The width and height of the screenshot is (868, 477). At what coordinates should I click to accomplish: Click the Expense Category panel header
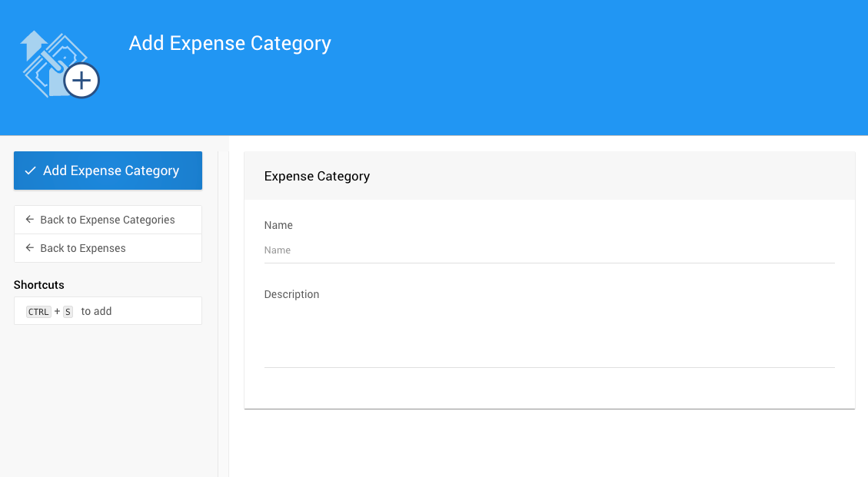317,176
